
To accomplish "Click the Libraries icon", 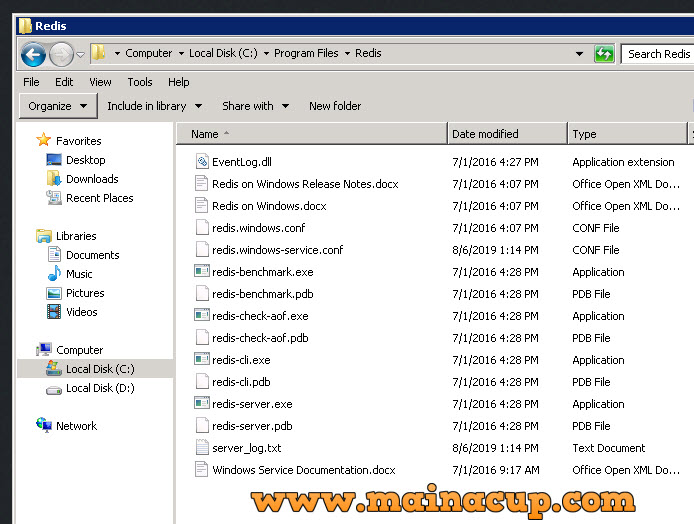I will [44, 235].
